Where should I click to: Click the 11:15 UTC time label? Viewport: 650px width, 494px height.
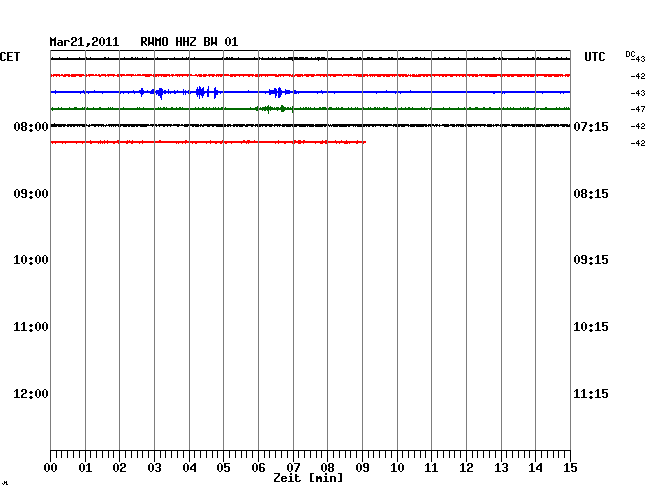591,394
